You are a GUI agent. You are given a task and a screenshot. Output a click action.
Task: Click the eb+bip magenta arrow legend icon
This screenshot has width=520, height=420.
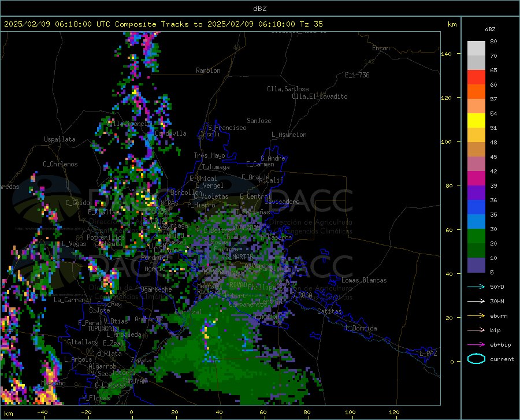(476, 345)
